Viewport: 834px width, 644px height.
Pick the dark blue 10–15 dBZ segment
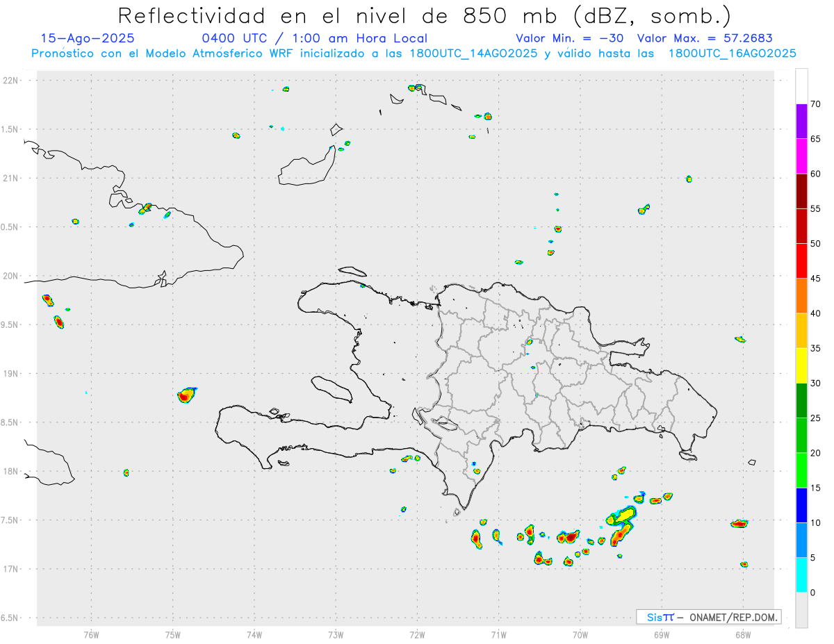click(x=801, y=505)
